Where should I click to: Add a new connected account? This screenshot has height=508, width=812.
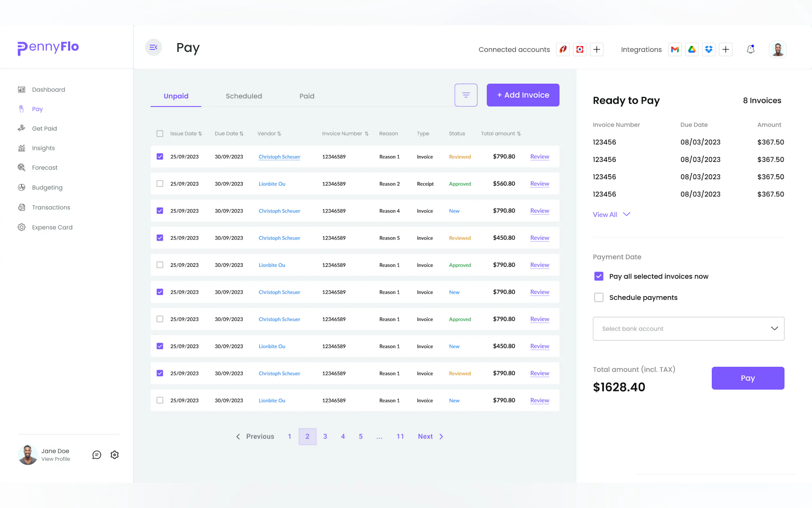click(597, 49)
